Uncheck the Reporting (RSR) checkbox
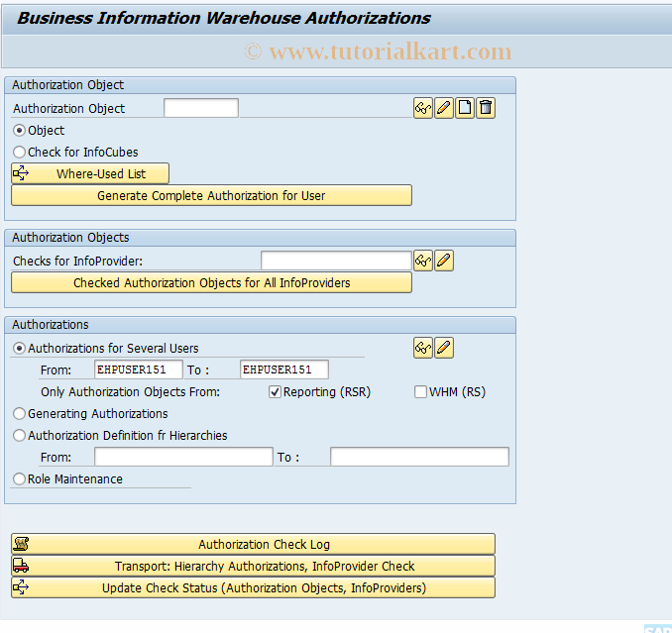 point(275,392)
